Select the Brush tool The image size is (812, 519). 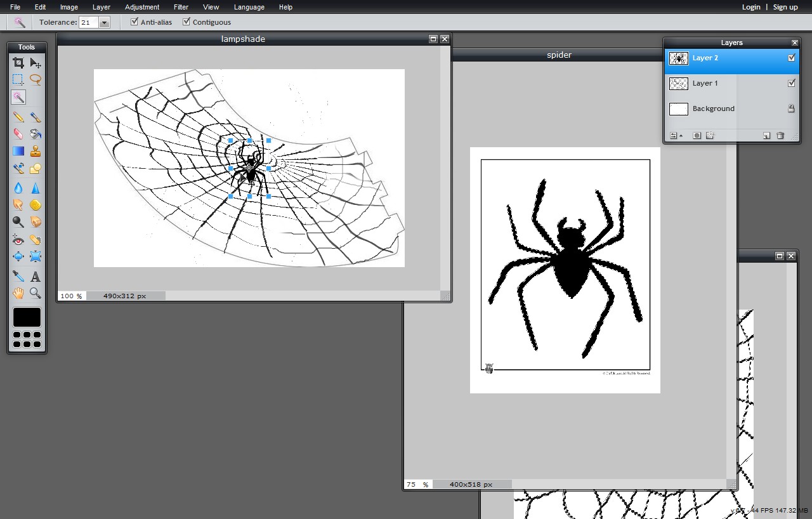pyautogui.click(x=36, y=117)
